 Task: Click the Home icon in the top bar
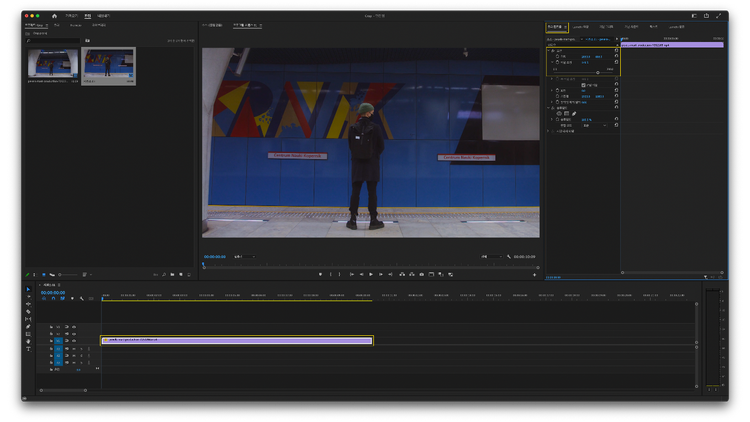(x=54, y=16)
